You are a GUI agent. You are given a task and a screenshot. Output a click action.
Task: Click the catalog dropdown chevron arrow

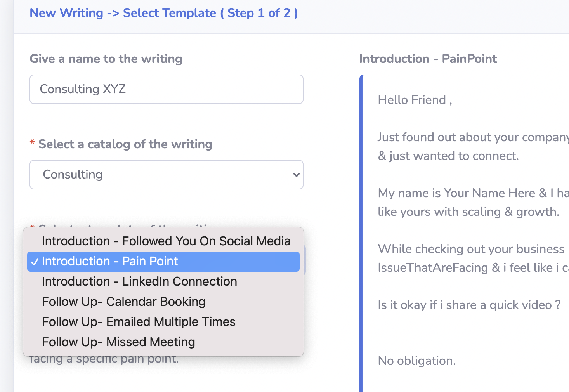tap(296, 175)
